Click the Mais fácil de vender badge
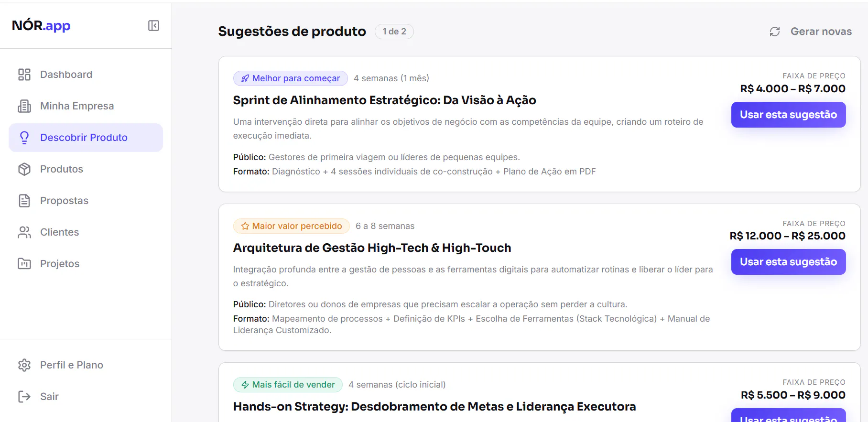 tap(288, 385)
